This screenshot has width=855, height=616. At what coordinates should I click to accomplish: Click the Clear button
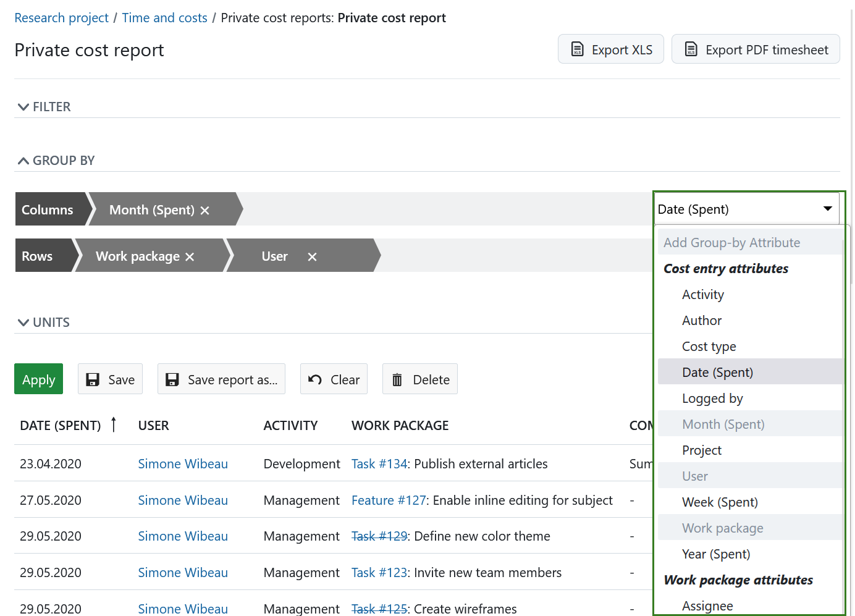click(x=334, y=379)
